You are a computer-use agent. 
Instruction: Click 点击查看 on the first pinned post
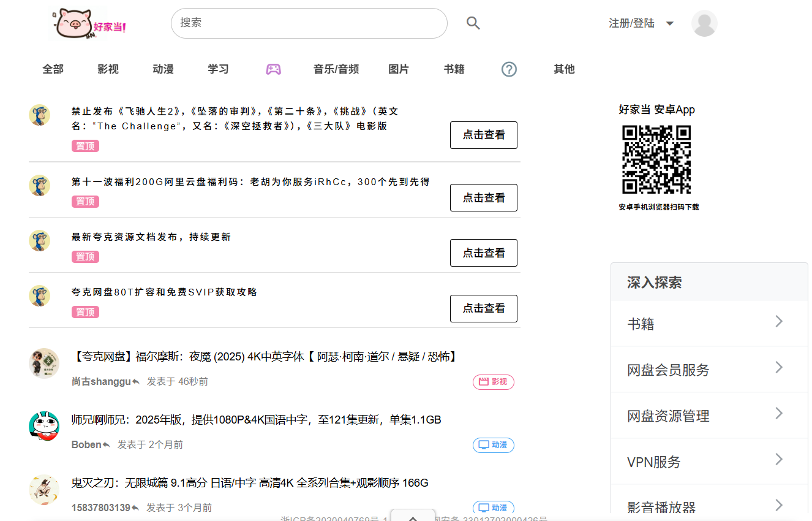pyautogui.click(x=483, y=135)
